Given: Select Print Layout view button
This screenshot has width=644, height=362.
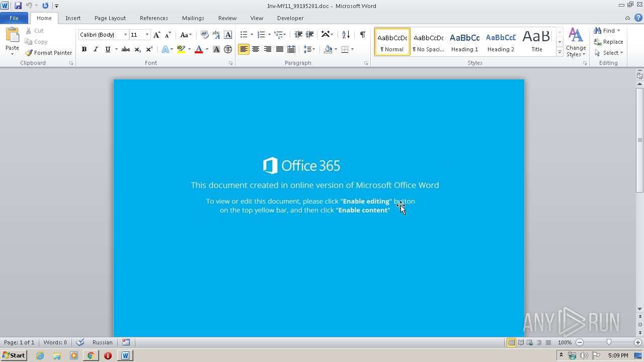Looking at the screenshot, I should click(x=511, y=342).
